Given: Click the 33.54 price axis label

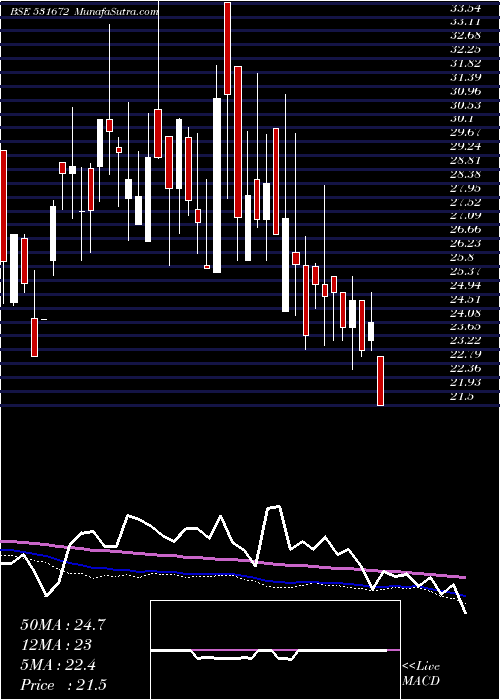Looking at the screenshot, I should tap(465, 8).
